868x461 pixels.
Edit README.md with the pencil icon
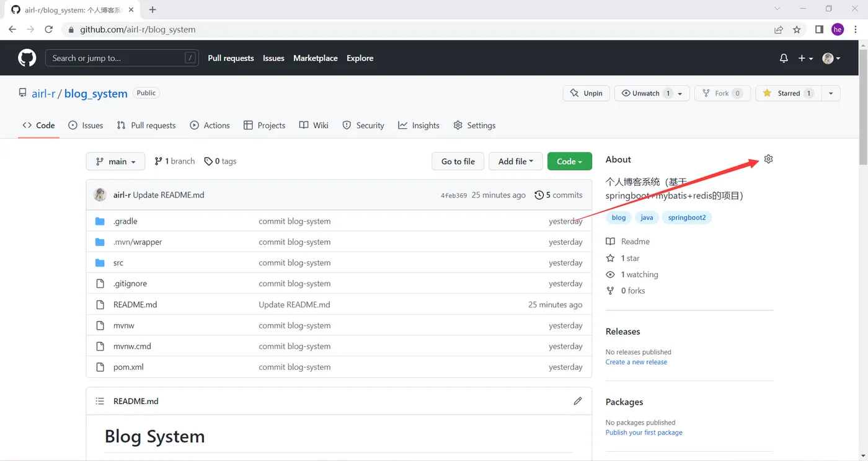coord(578,401)
